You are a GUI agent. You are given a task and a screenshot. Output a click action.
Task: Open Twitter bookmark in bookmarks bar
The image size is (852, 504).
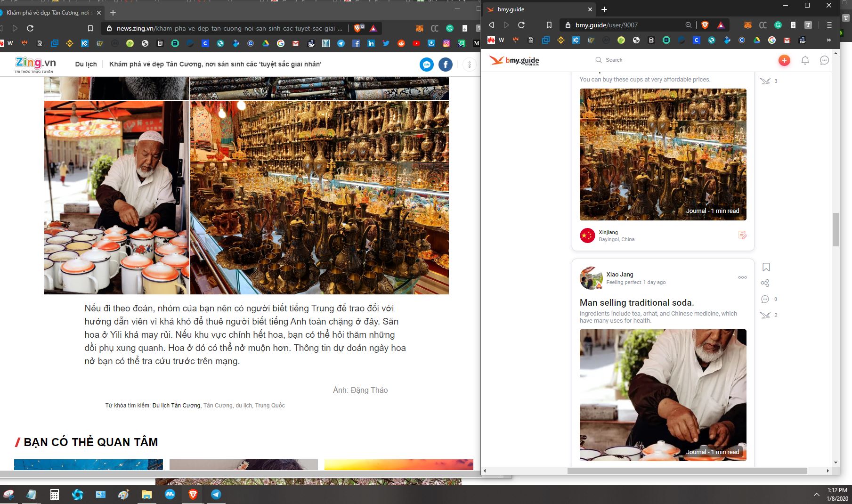[386, 43]
